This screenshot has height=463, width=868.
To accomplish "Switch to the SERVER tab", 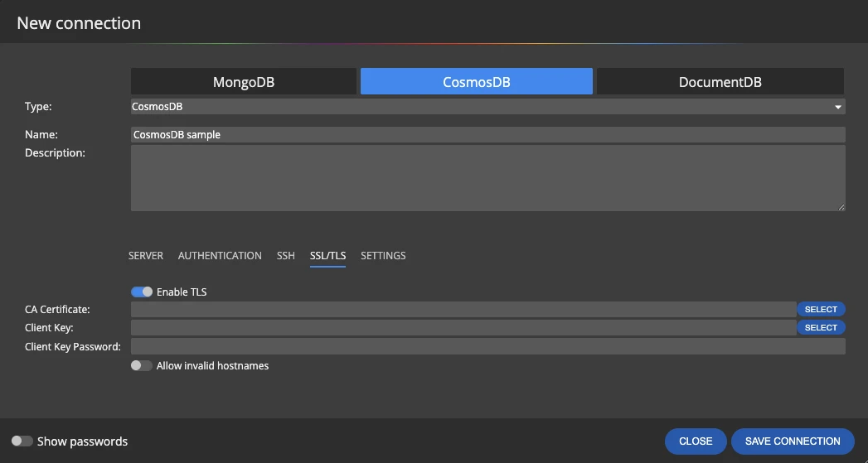I will point(146,256).
